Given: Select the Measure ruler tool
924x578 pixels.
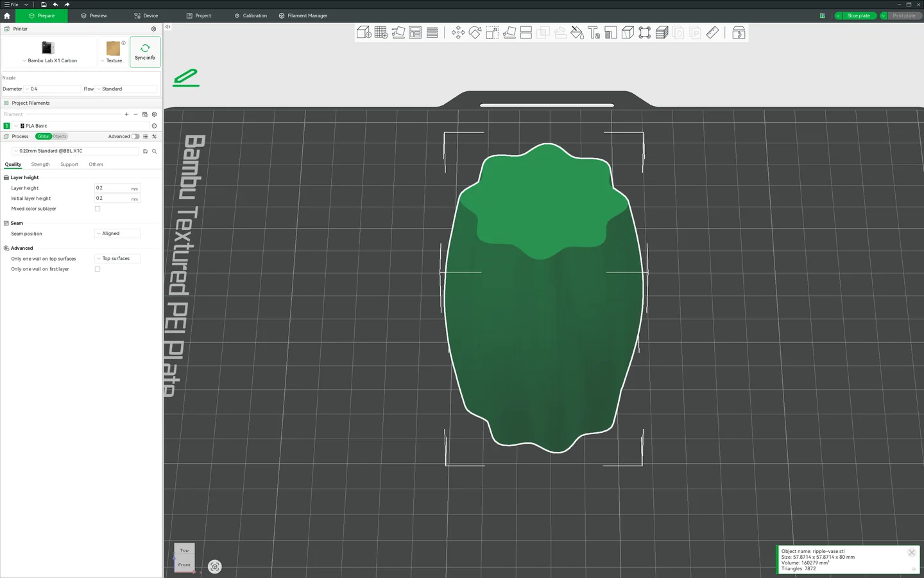Looking at the screenshot, I should click(712, 33).
